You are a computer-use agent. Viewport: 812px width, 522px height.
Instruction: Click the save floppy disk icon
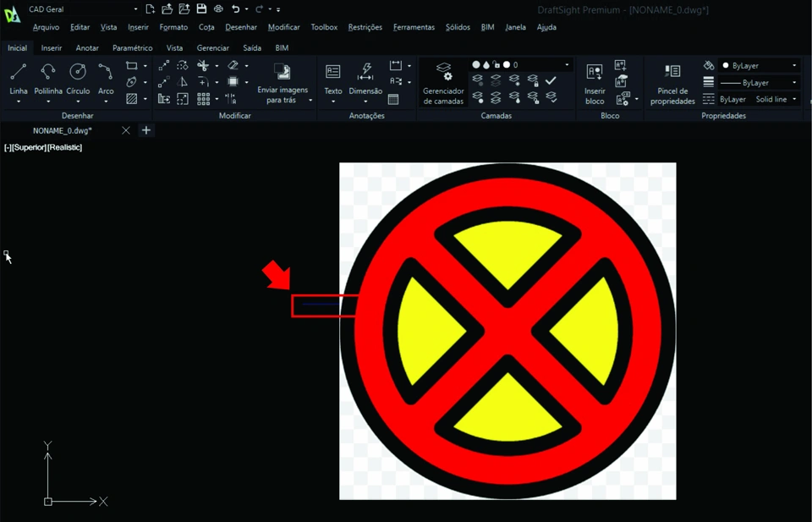click(x=201, y=8)
